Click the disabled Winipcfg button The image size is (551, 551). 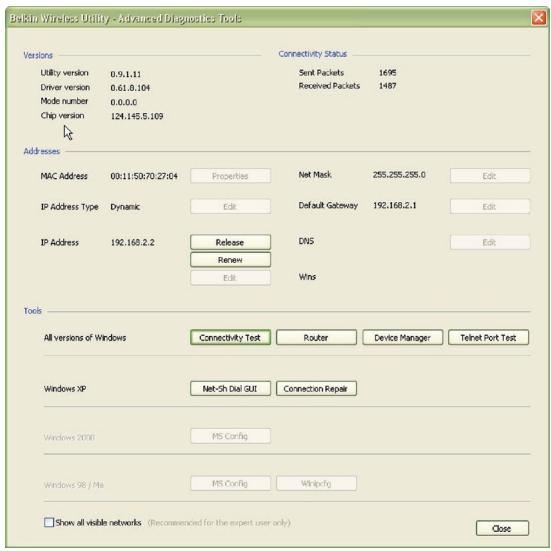[x=316, y=483]
